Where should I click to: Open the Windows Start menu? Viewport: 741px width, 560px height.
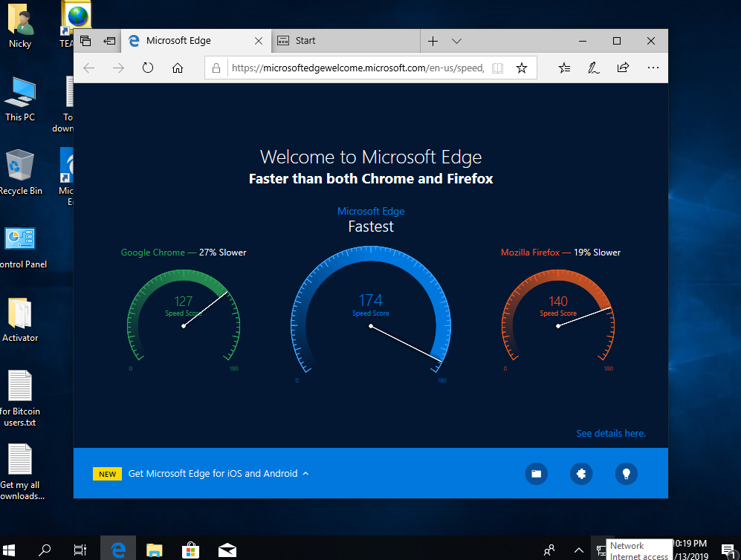(x=9, y=550)
